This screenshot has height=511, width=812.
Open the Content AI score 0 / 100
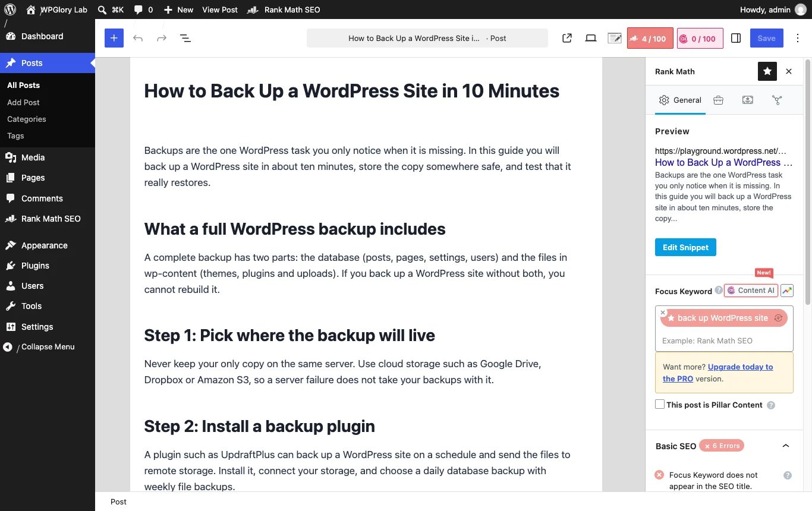tap(700, 39)
